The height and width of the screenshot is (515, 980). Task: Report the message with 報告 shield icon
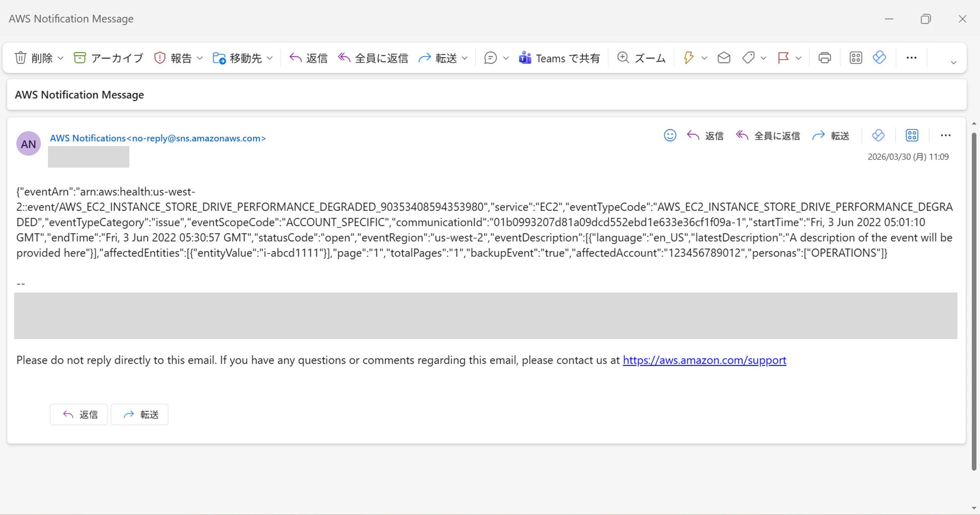pos(172,58)
